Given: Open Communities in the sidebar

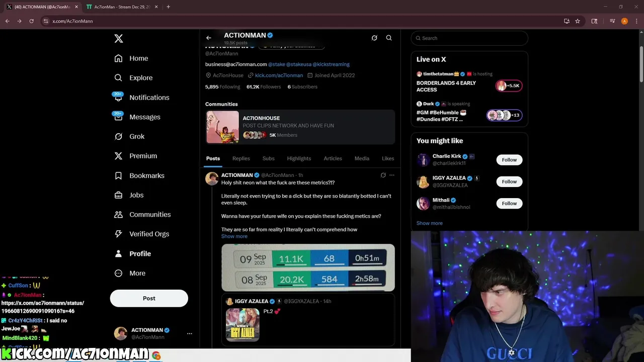Looking at the screenshot, I should 142,214.
